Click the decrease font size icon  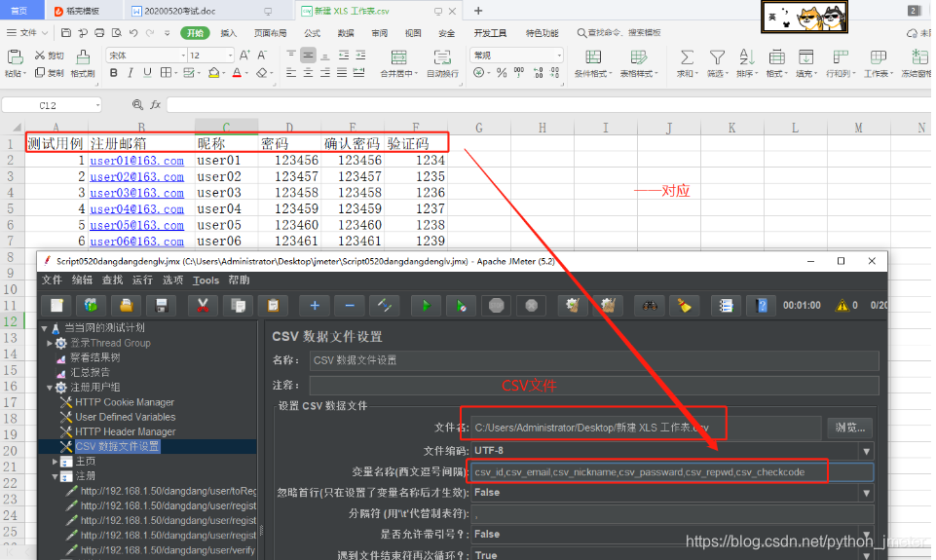[262, 55]
